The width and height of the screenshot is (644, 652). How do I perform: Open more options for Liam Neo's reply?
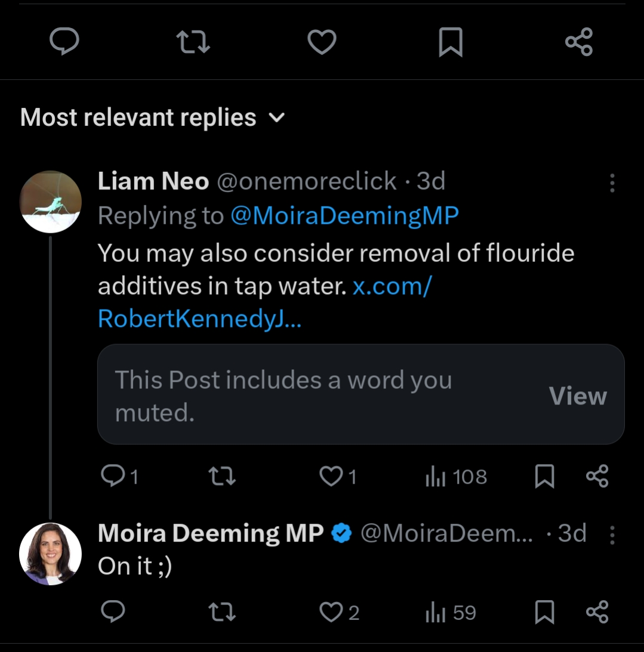[612, 183]
